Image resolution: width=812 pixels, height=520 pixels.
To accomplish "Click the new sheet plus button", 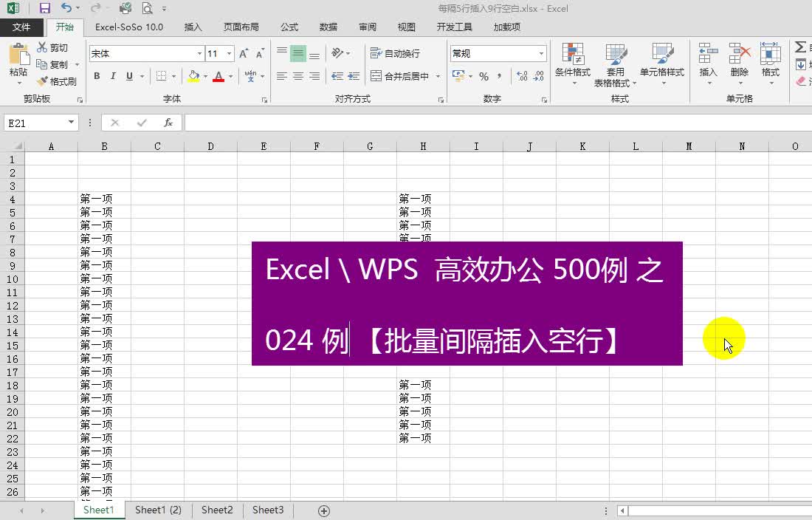I will (323, 509).
